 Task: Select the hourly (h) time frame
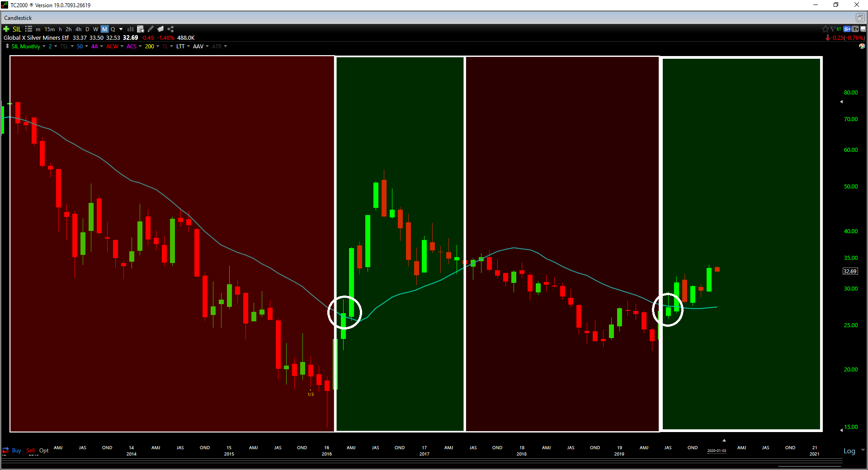pos(60,29)
